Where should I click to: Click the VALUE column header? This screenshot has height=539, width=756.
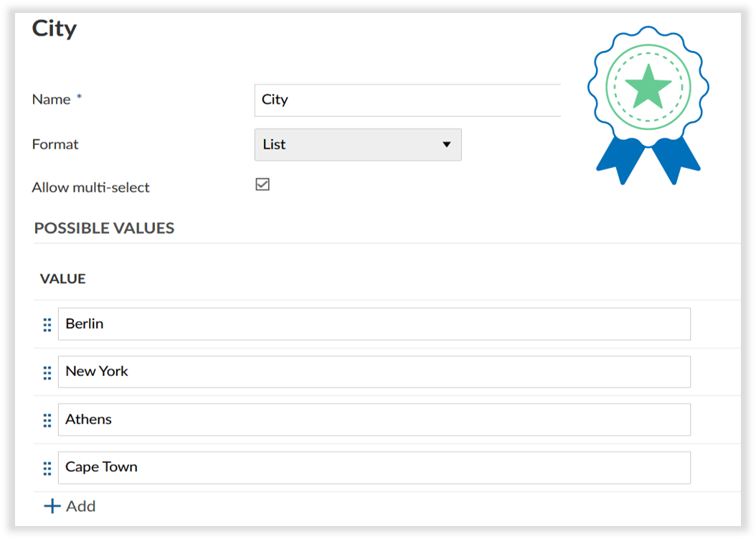[63, 278]
